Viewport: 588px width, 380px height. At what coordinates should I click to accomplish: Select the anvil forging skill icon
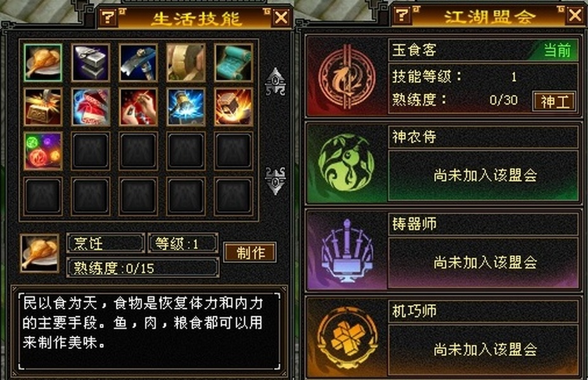[91, 63]
